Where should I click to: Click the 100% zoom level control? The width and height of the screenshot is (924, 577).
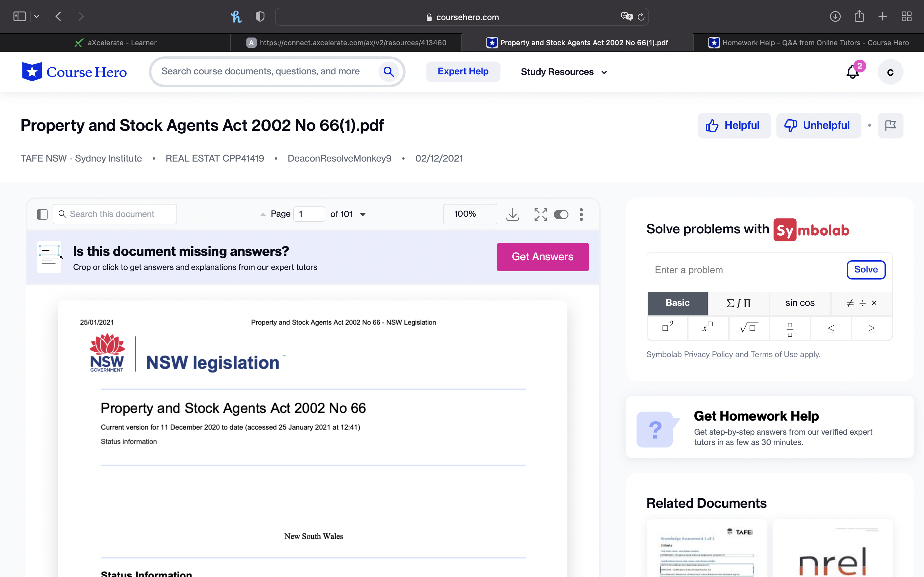pos(470,214)
